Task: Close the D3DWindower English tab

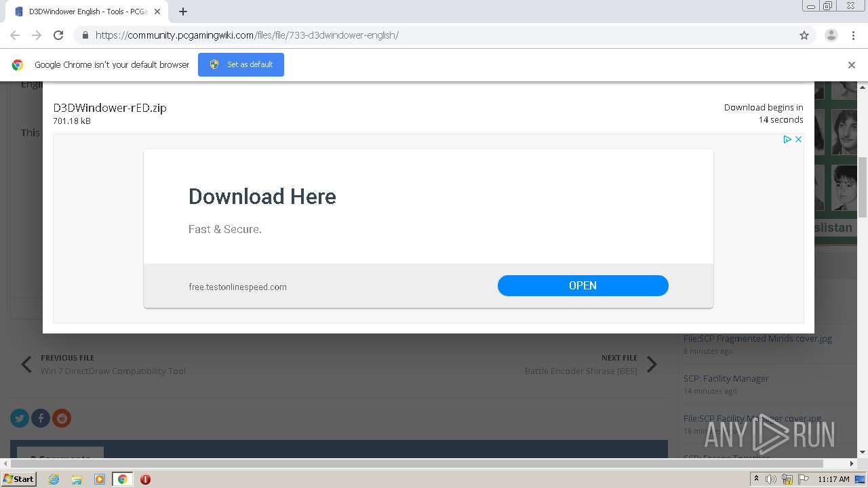Action: [x=157, y=12]
